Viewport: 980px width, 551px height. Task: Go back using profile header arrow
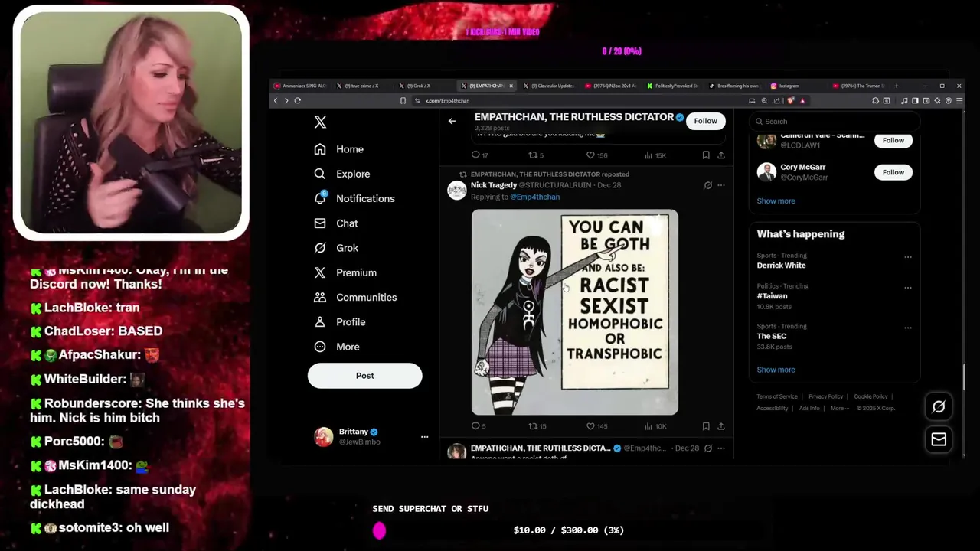(x=452, y=121)
